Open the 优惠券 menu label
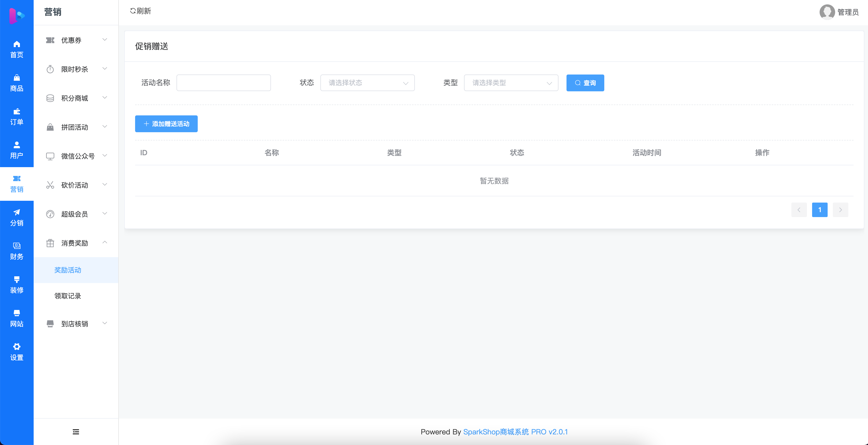Screen dimensions: 868x445 point(71,40)
